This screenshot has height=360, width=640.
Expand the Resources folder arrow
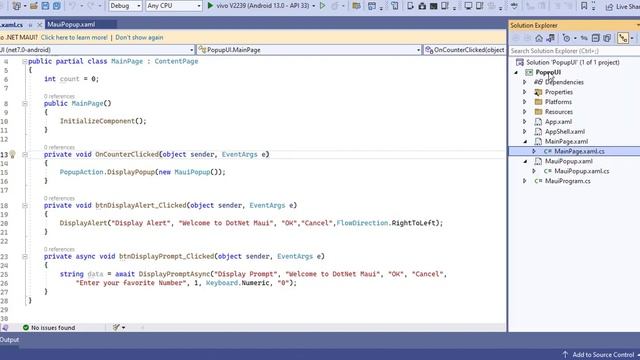tap(525, 112)
